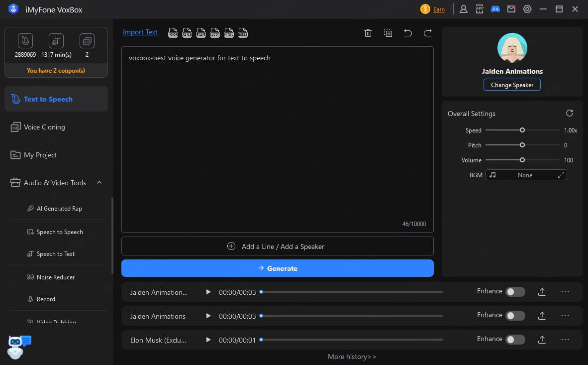Click the Generate button
The width and height of the screenshot is (588, 365).
pyautogui.click(x=278, y=268)
